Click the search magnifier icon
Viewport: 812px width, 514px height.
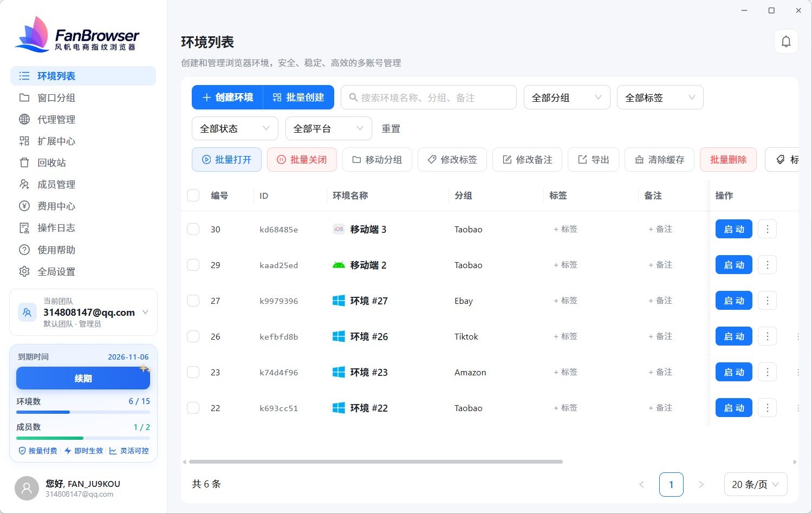353,97
